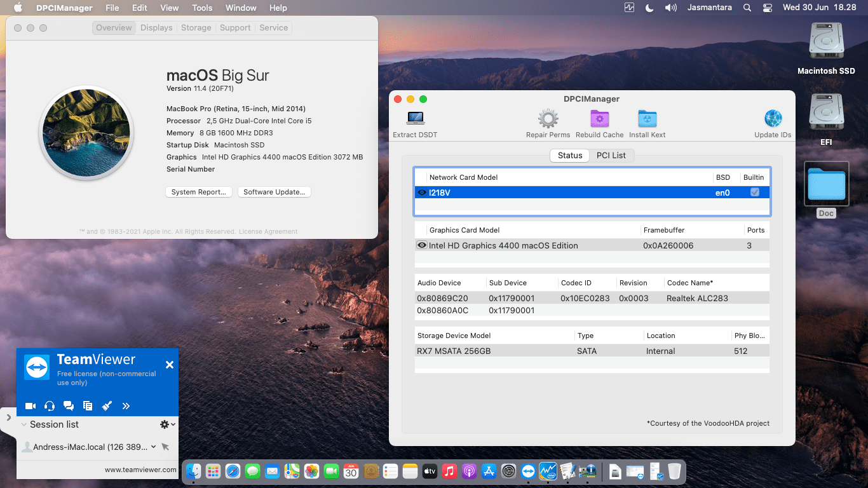Click the Rebuild Cache toolbar icon
This screenshot has height=488, width=868.
599,118
